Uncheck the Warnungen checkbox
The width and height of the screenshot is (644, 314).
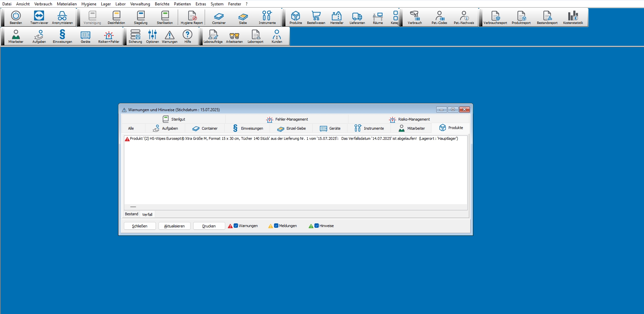(x=236, y=226)
